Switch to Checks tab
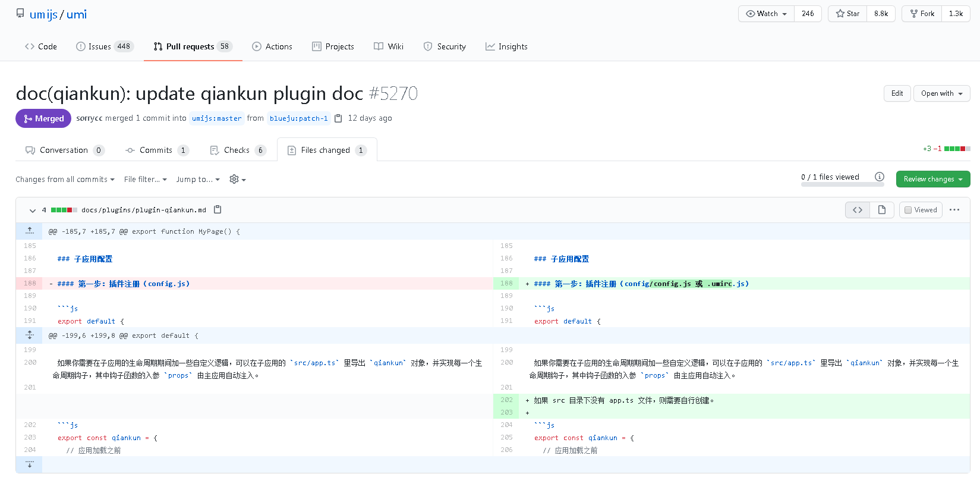The height and width of the screenshot is (477, 980). click(238, 150)
